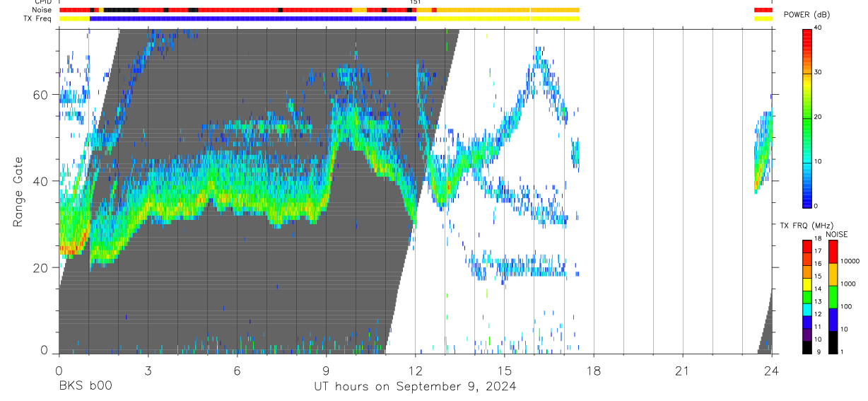Click x-axis tick label 18
This screenshot has height=401, width=868.
click(594, 370)
